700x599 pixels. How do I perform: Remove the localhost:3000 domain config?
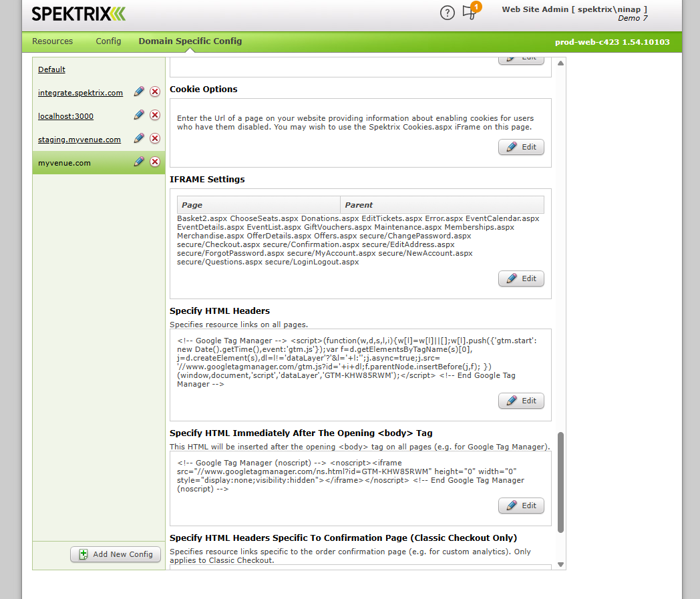tap(155, 115)
